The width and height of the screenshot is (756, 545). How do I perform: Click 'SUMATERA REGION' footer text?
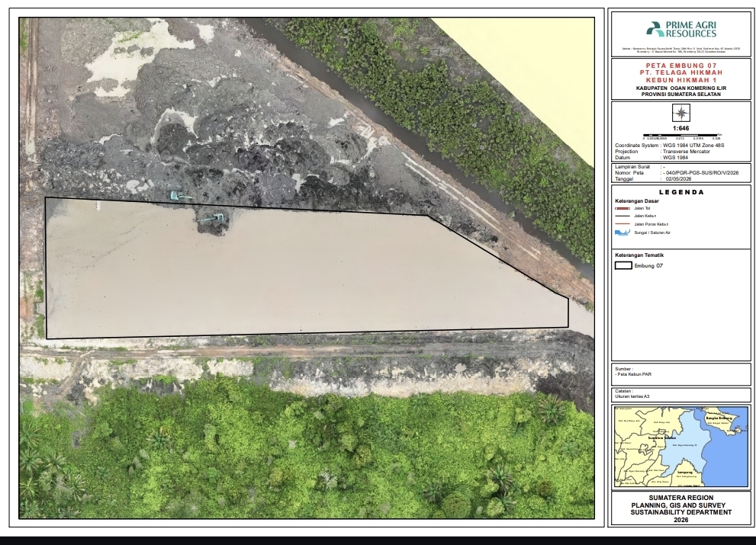click(x=680, y=498)
